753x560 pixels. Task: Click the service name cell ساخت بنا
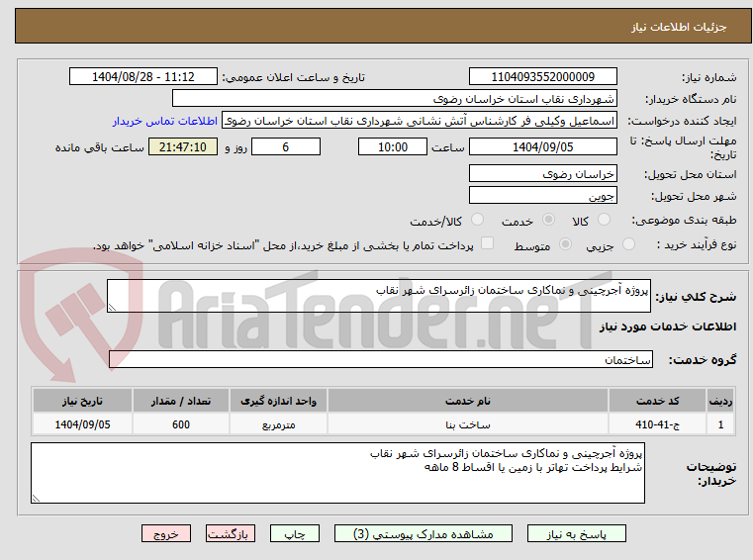pos(468,424)
